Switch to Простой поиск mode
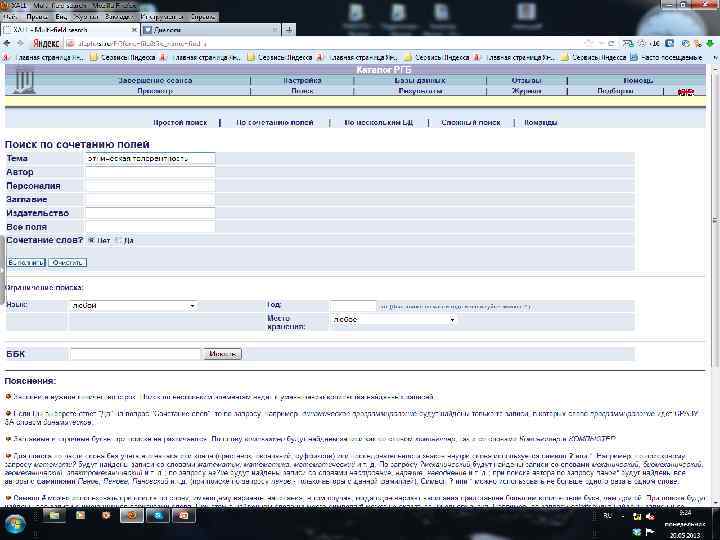720x540 pixels. click(180, 123)
